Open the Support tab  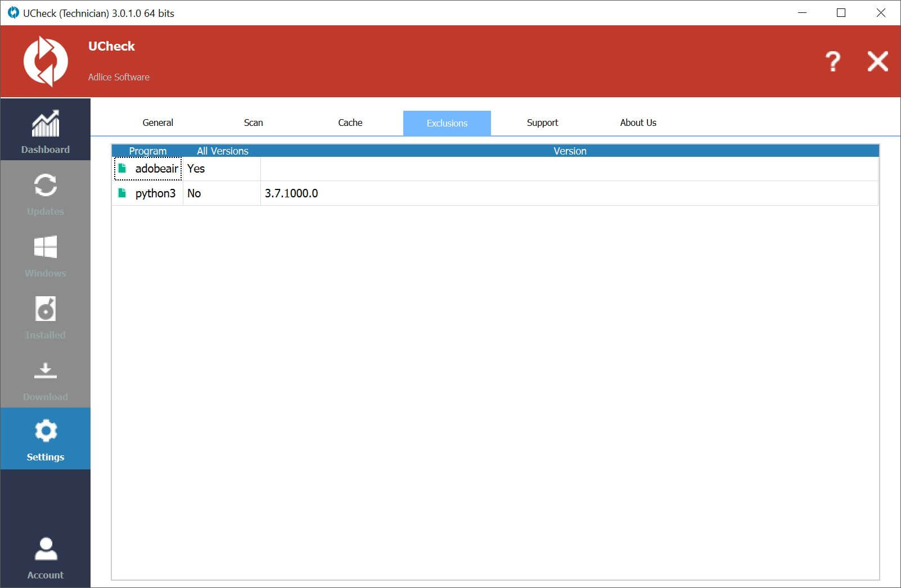542,123
